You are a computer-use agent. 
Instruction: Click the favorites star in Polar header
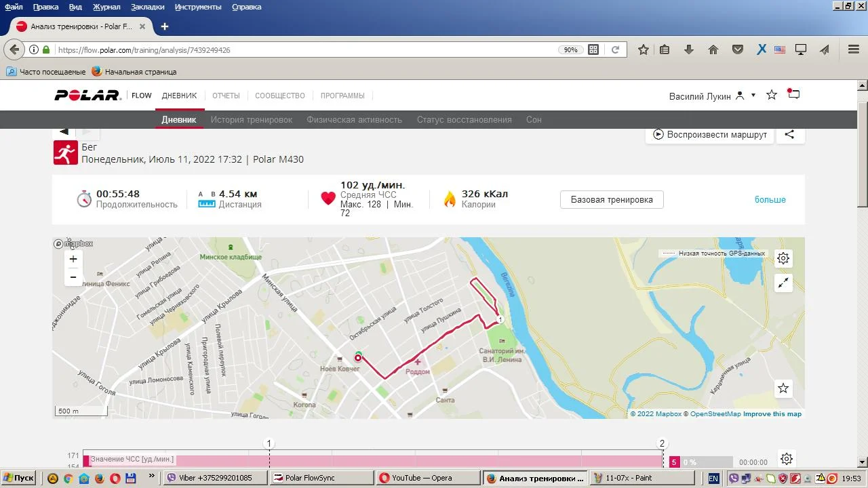pos(772,96)
